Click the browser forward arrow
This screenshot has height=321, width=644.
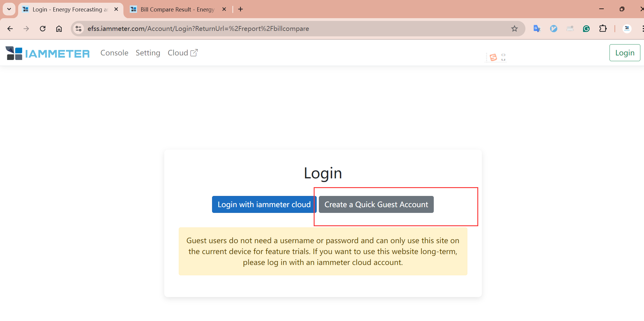26,28
